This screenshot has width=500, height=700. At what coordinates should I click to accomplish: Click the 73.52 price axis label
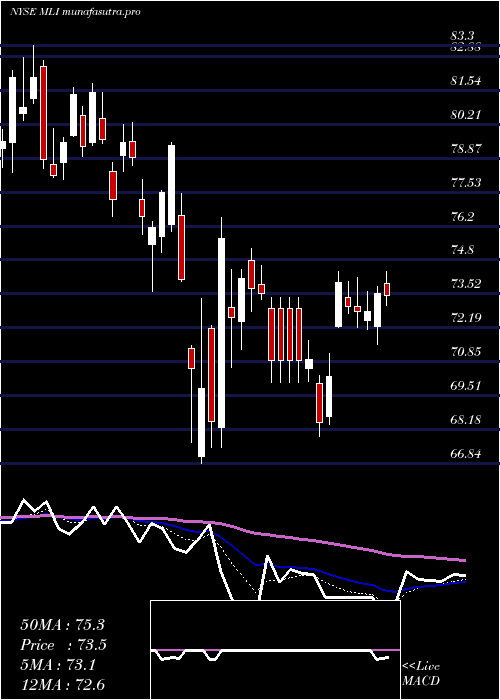click(466, 284)
